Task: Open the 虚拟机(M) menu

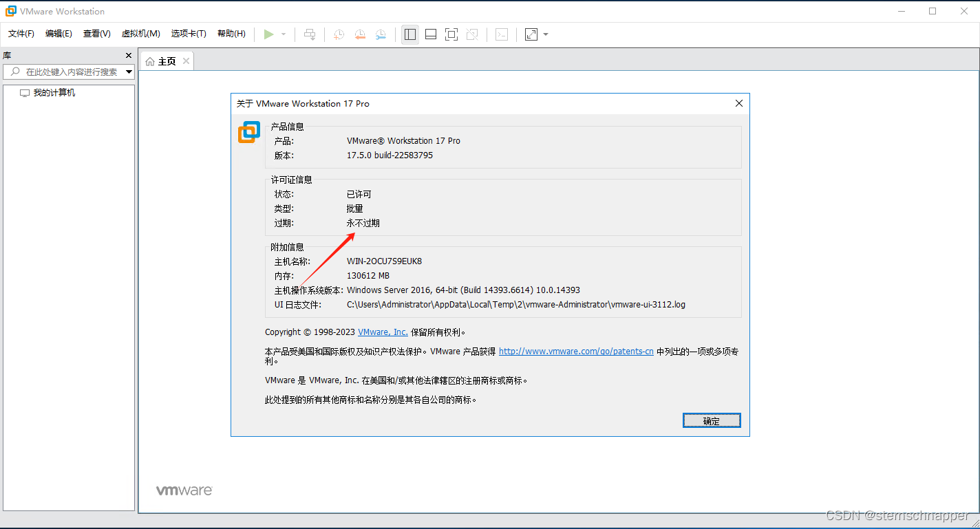Action: pyautogui.click(x=141, y=34)
